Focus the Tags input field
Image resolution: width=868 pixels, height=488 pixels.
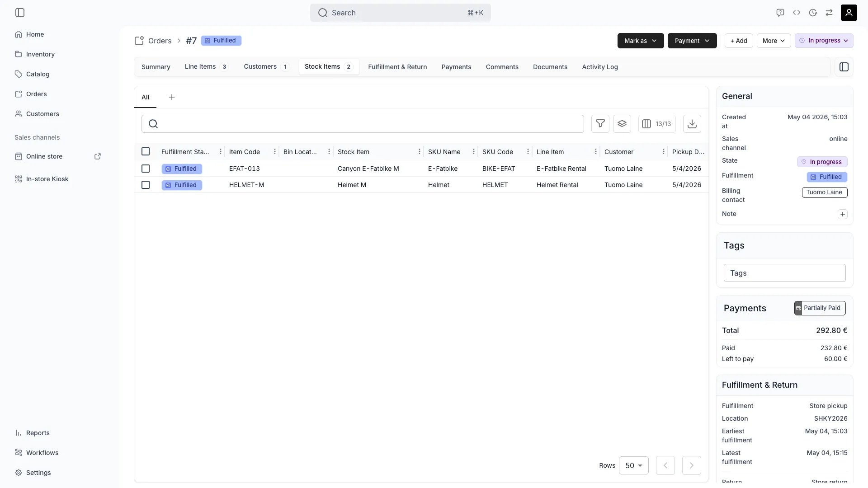(785, 273)
